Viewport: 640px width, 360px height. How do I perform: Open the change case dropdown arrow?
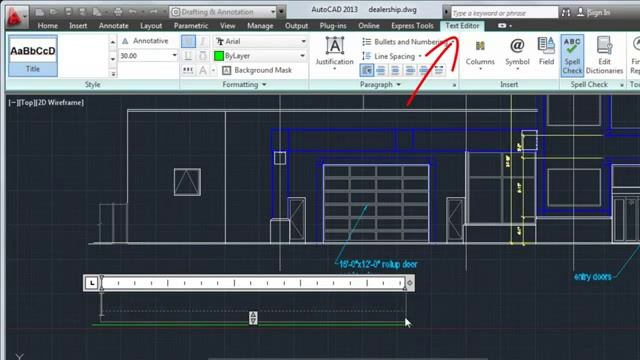click(213, 70)
